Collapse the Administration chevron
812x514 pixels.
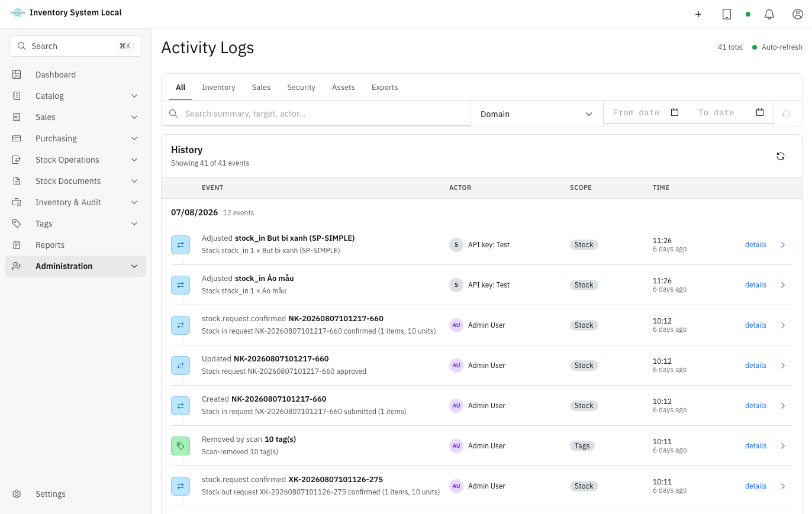[x=134, y=266]
